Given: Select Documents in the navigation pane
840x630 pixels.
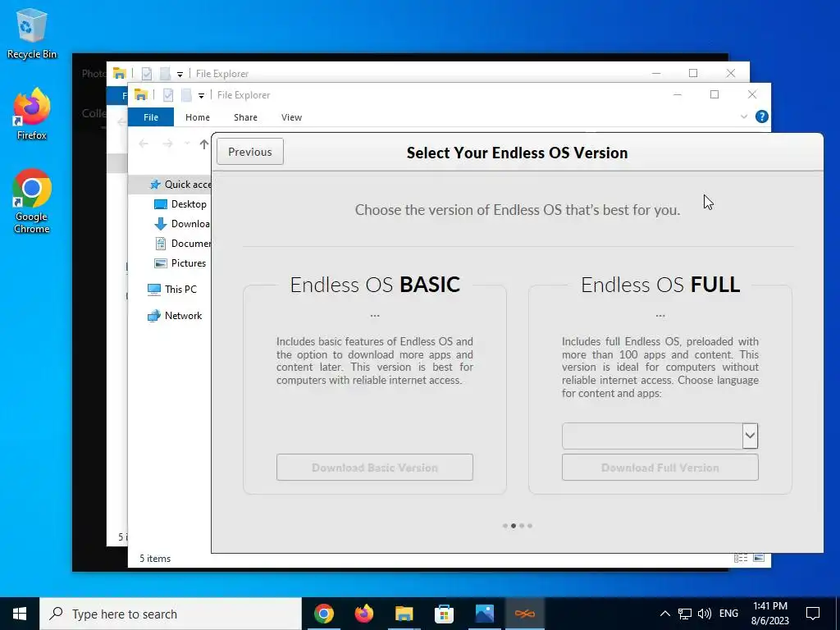Looking at the screenshot, I should pos(182,243).
